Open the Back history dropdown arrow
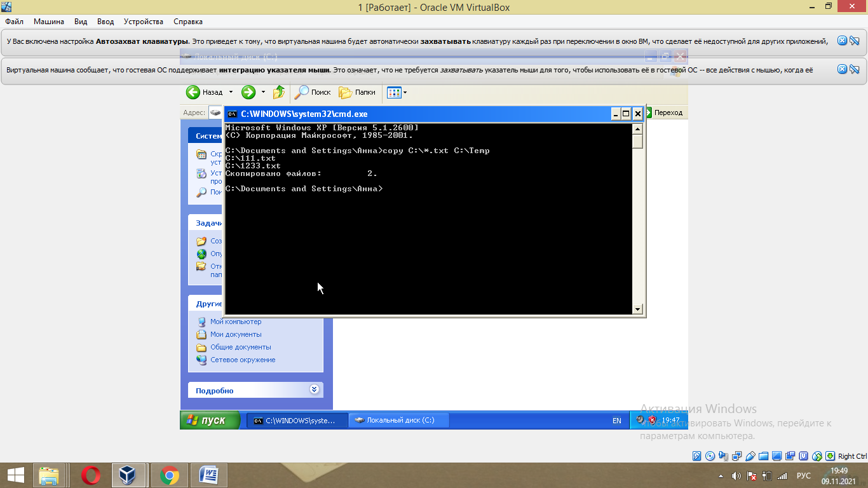 (x=231, y=92)
